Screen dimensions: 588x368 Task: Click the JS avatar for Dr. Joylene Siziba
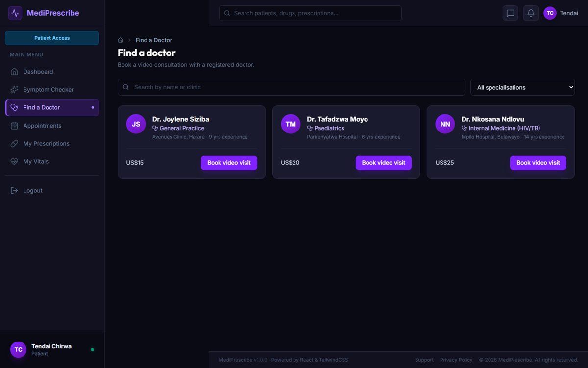tap(136, 124)
